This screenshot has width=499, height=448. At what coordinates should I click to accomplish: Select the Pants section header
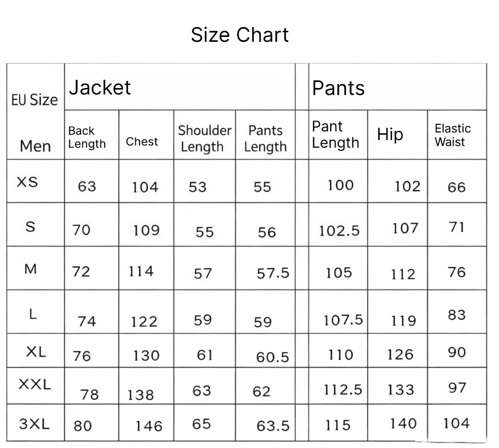(338, 88)
